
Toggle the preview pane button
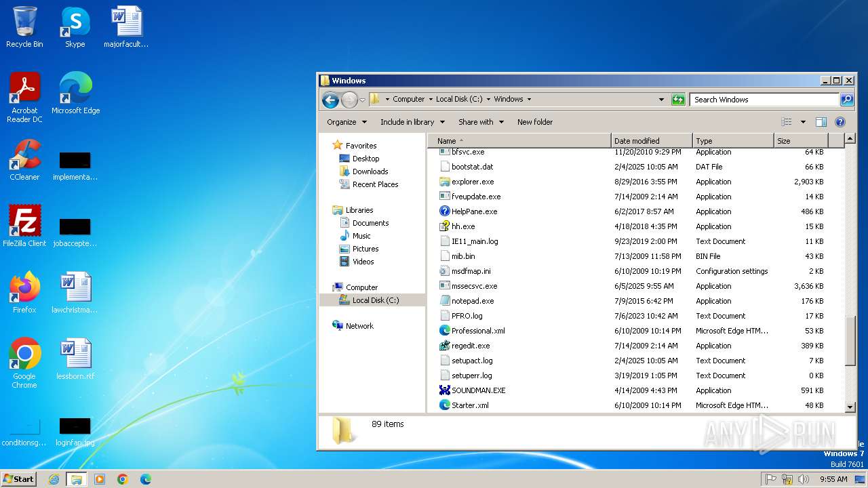click(x=821, y=122)
